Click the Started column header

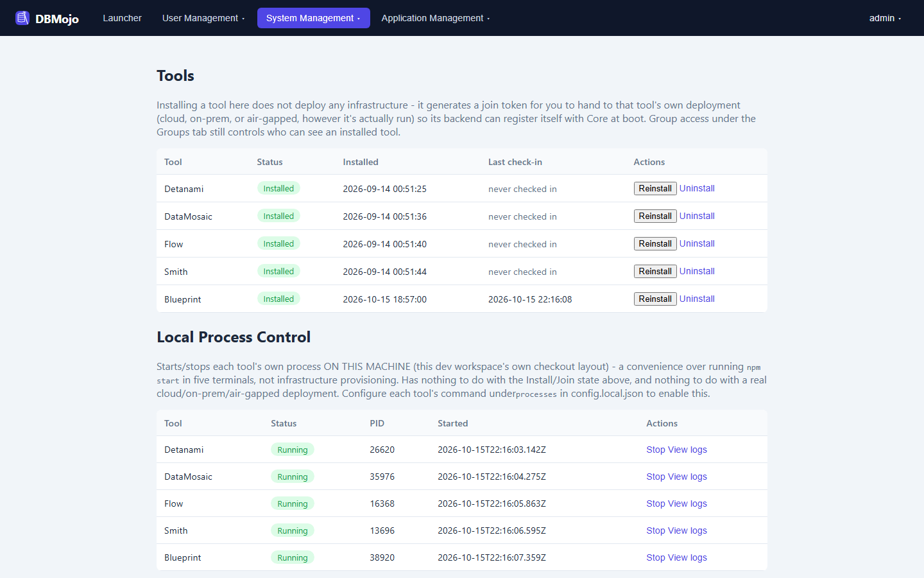click(452, 423)
